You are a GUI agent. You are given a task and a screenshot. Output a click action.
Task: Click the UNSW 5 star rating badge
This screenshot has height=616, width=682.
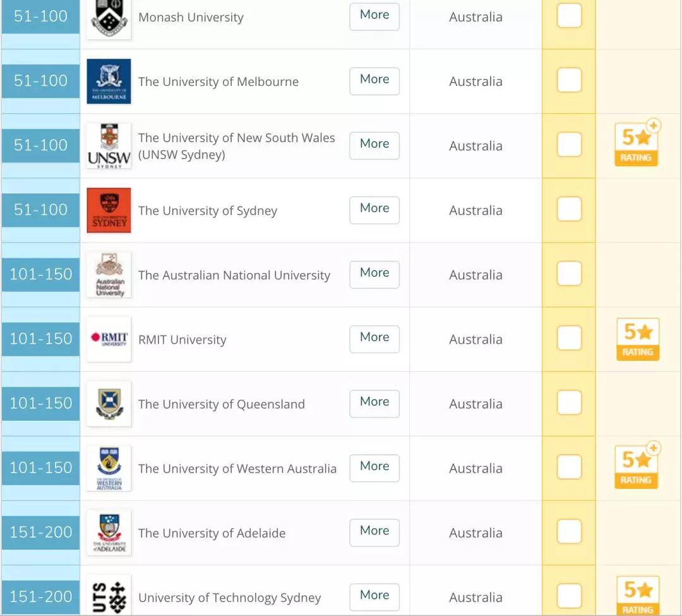pyautogui.click(x=637, y=145)
